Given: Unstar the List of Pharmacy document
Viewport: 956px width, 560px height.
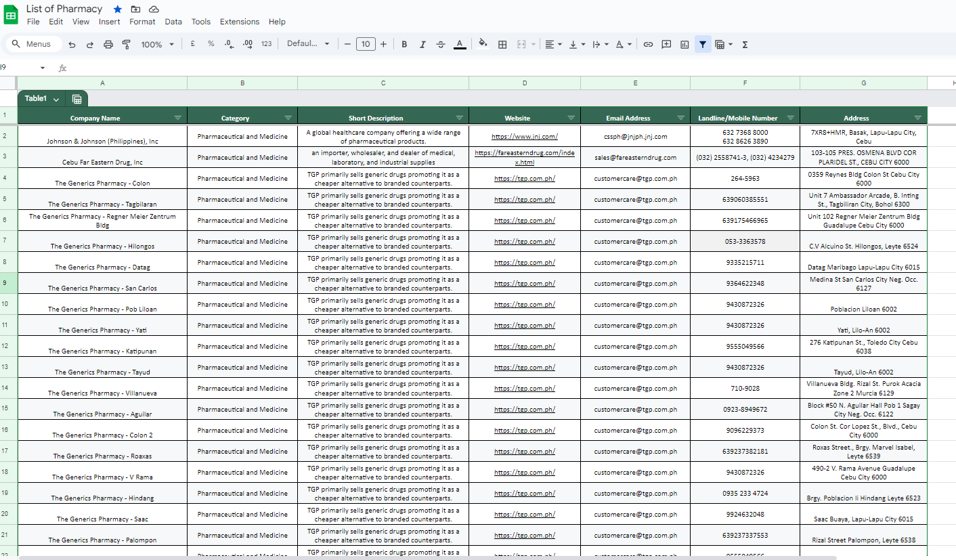Looking at the screenshot, I should click(118, 9).
